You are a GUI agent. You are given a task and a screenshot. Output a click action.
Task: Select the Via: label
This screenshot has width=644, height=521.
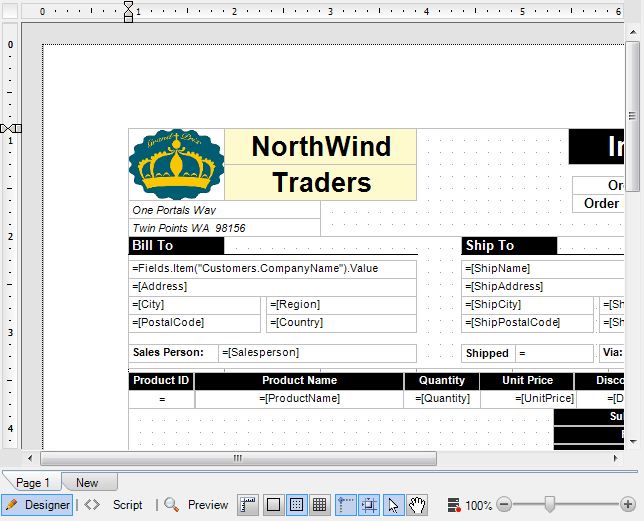(612, 353)
